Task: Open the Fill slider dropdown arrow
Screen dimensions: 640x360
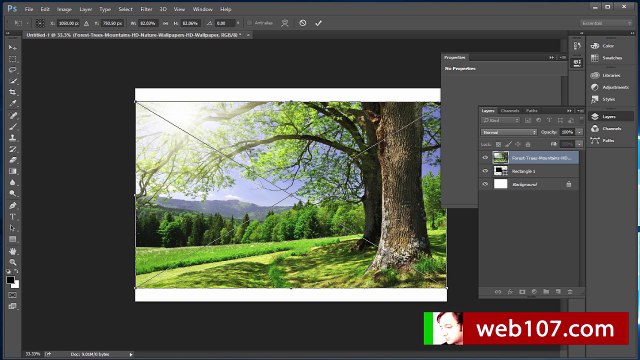Action: click(579, 144)
